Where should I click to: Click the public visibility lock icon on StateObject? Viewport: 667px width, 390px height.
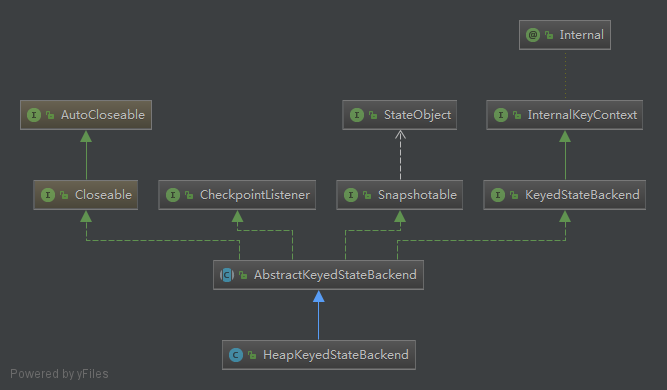click(x=373, y=115)
